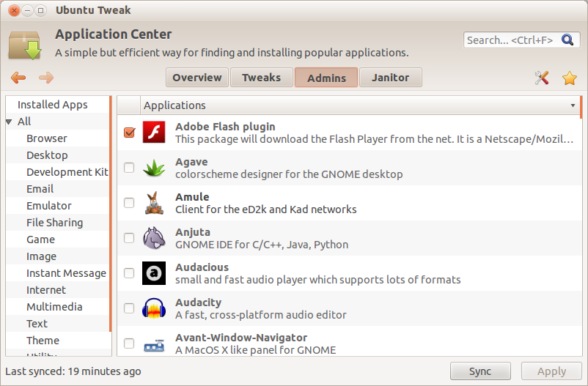Select the File Sharing category
Image resolution: width=588 pixels, height=386 pixels.
click(54, 223)
